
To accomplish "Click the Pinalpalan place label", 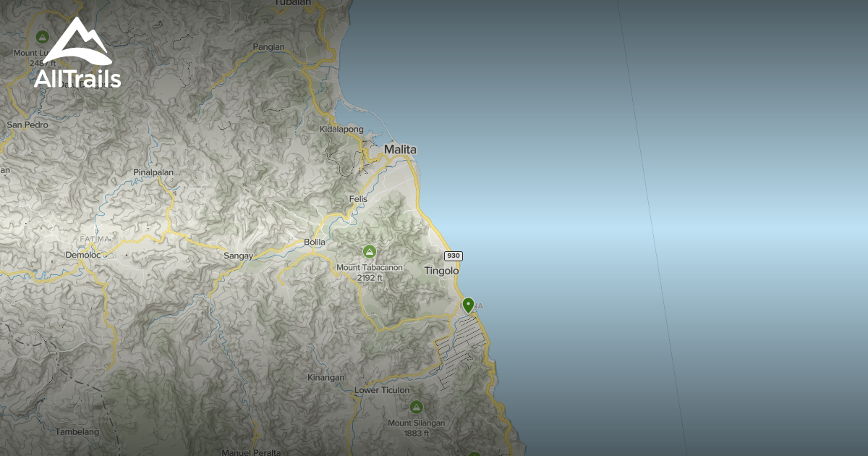I will (x=153, y=172).
